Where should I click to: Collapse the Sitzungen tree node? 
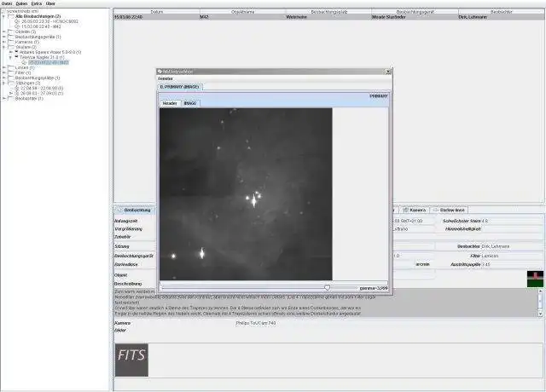click(x=3, y=84)
